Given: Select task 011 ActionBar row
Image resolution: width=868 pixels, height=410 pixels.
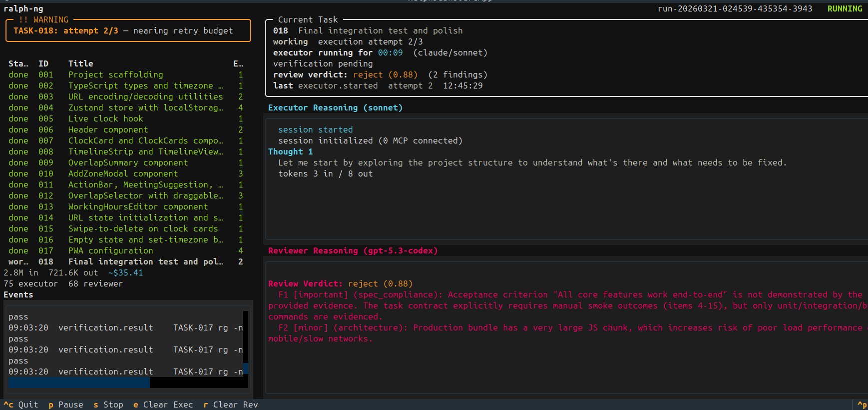Looking at the screenshot, I should click(x=126, y=184).
